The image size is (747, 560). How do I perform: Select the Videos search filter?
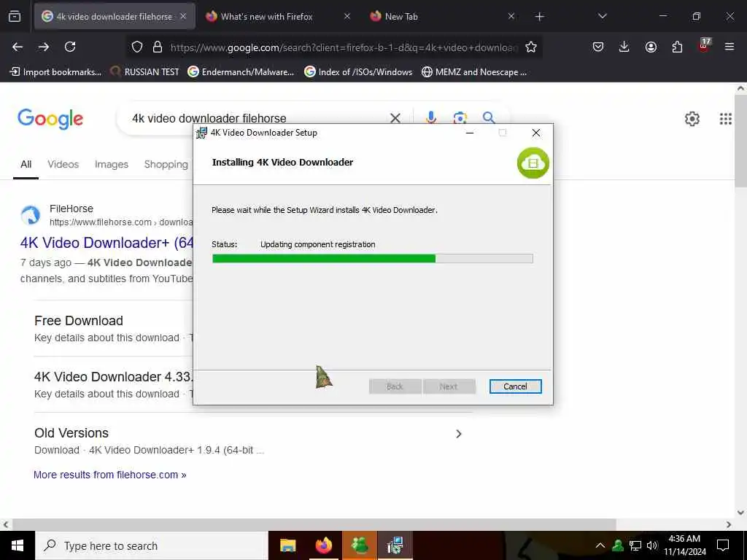pyautogui.click(x=63, y=164)
